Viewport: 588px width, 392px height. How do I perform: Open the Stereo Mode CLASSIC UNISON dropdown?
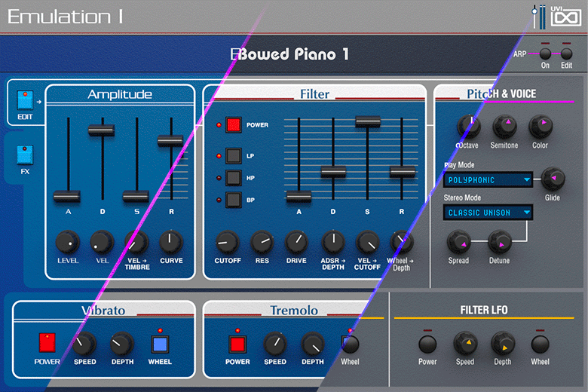488,213
